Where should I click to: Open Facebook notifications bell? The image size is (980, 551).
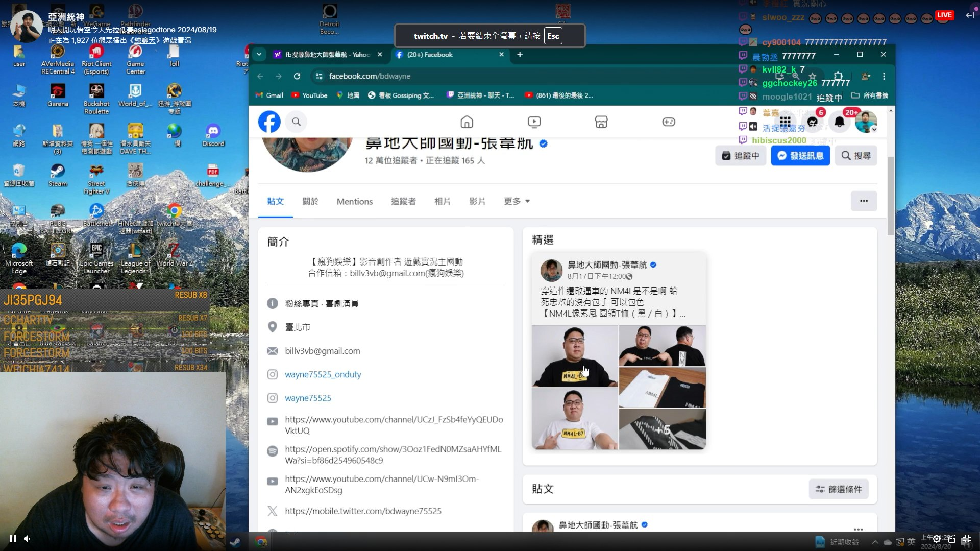[839, 122]
